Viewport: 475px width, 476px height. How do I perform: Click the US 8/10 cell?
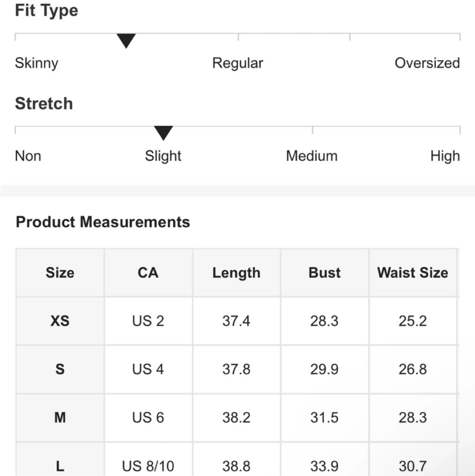coord(148,466)
